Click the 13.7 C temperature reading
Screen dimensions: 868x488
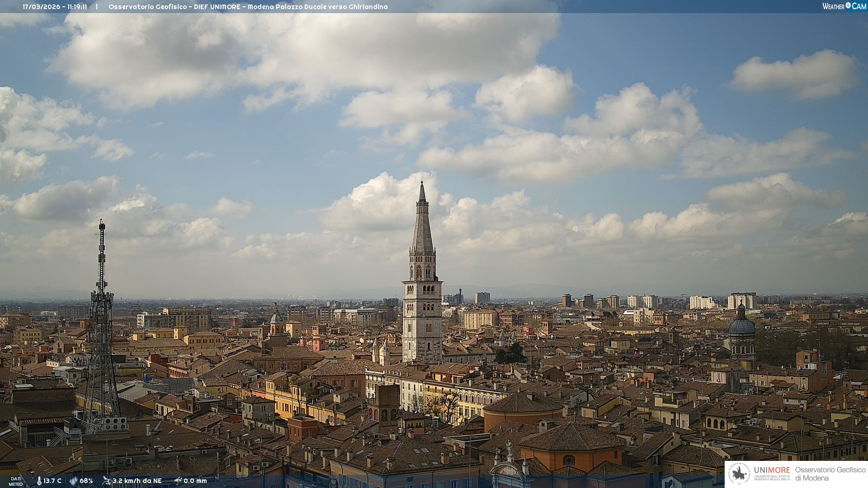pyautogui.click(x=52, y=481)
